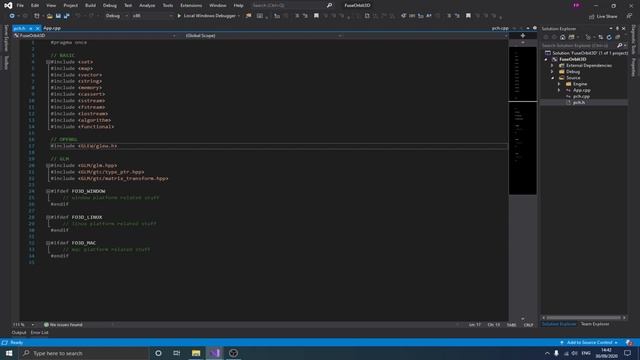
Task: Click the editor split window handle
Action: point(522,36)
